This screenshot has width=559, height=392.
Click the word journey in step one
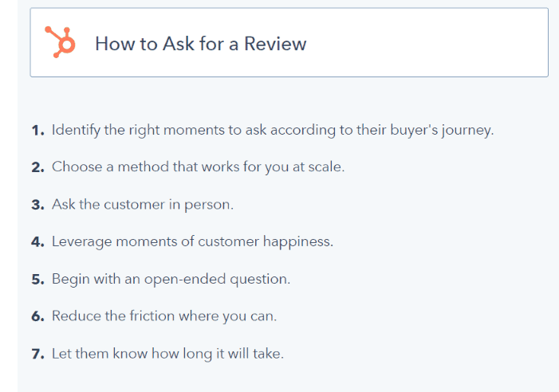pos(467,131)
